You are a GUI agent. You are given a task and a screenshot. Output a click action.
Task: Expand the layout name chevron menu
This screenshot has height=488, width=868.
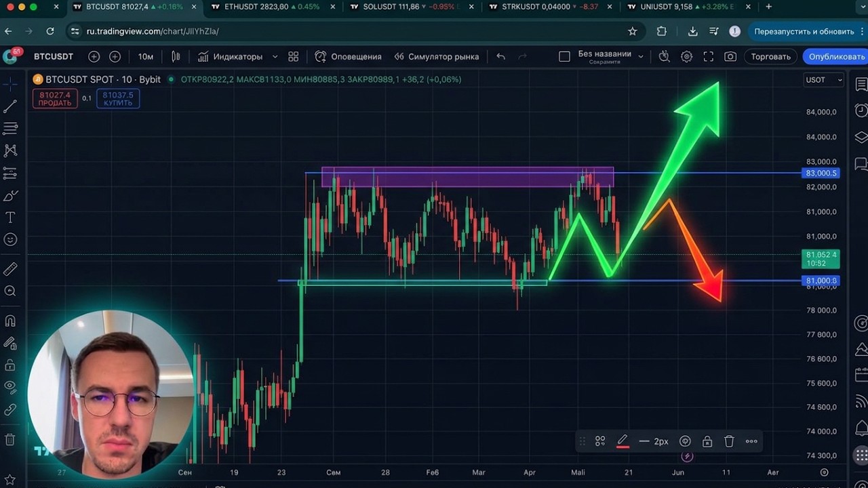pyautogui.click(x=640, y=56)
